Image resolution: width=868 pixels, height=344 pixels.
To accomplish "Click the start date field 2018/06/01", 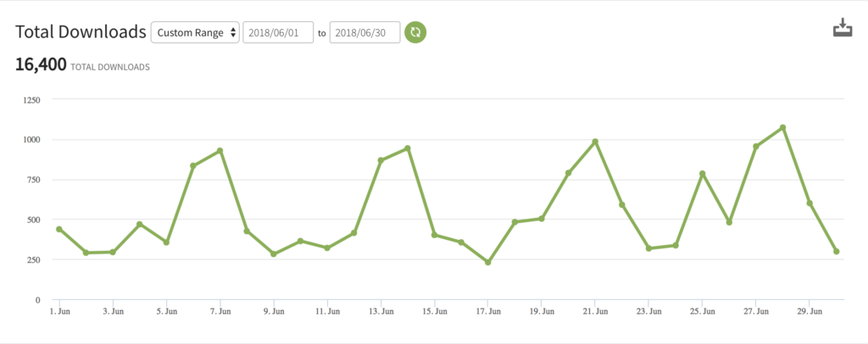I will pyautogui.click(x=278, y=32).
